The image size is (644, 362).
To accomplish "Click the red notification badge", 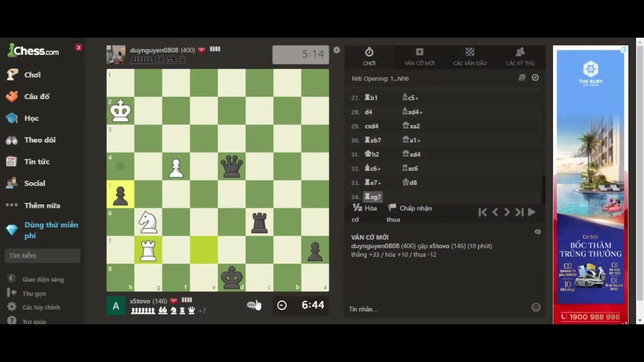I will (78, 47).
